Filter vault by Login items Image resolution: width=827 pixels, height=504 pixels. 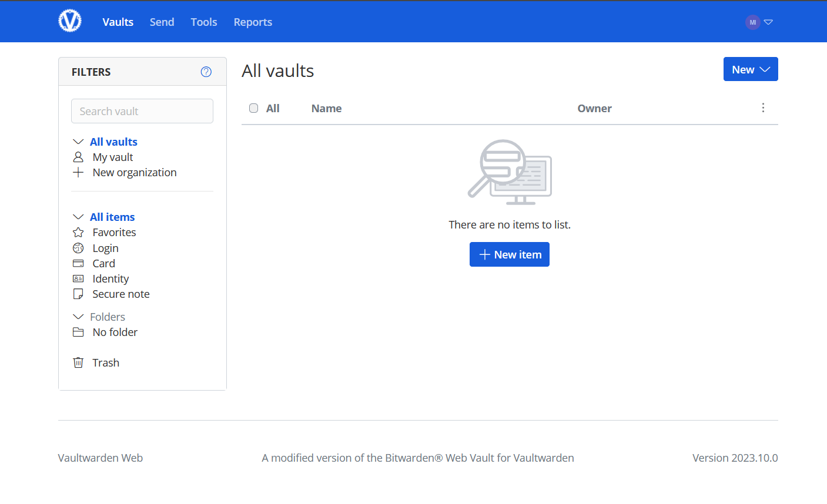point(105,248)
